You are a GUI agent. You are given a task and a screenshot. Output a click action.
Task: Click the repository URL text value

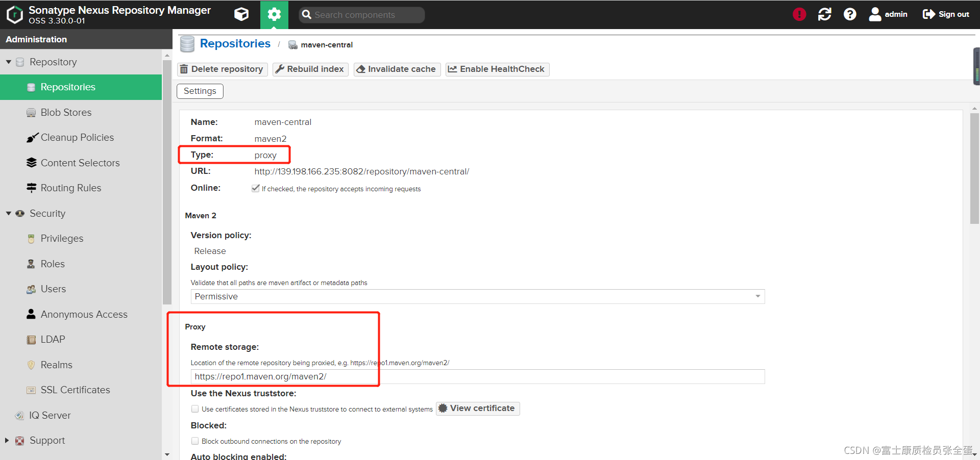tap(362, 171)
